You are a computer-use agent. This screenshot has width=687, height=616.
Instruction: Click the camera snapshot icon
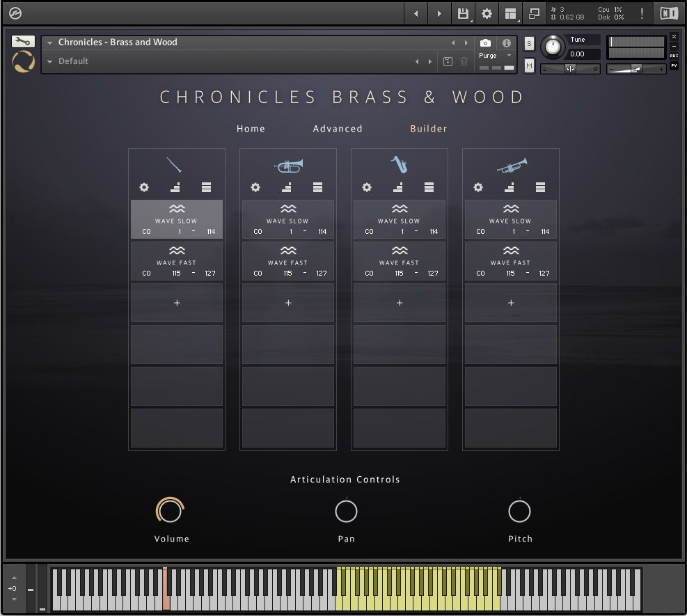tap(486, 43)
